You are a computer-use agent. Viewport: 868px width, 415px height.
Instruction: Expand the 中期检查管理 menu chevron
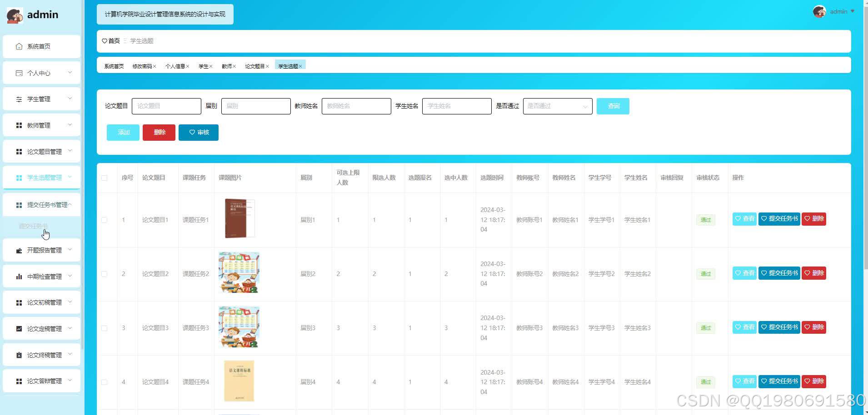click(x=70, y=276)
